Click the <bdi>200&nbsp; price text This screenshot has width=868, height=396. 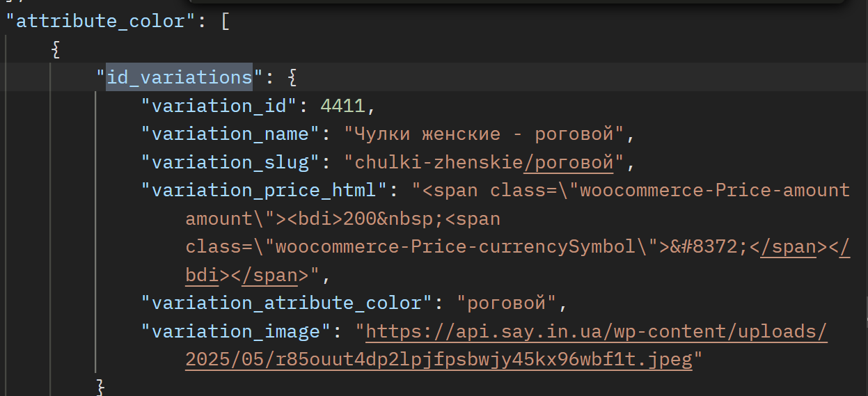pyautogui.click(x=365, y=219)
